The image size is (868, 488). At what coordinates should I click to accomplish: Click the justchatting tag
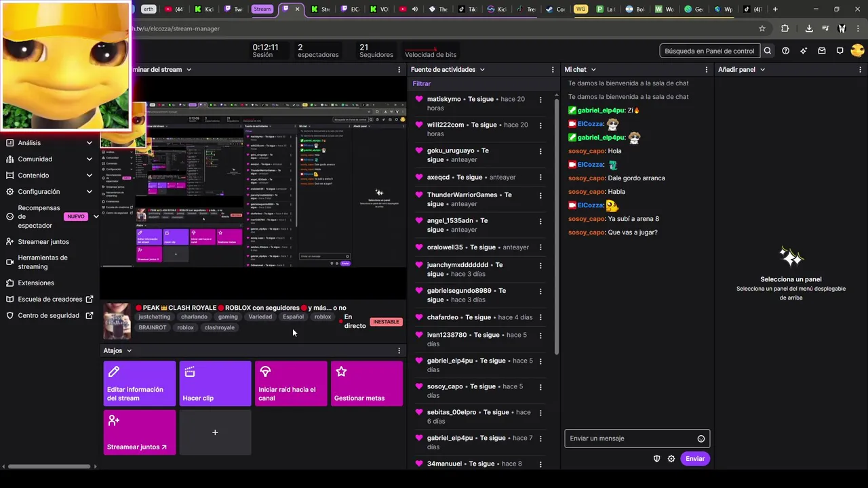click(154, 317)
